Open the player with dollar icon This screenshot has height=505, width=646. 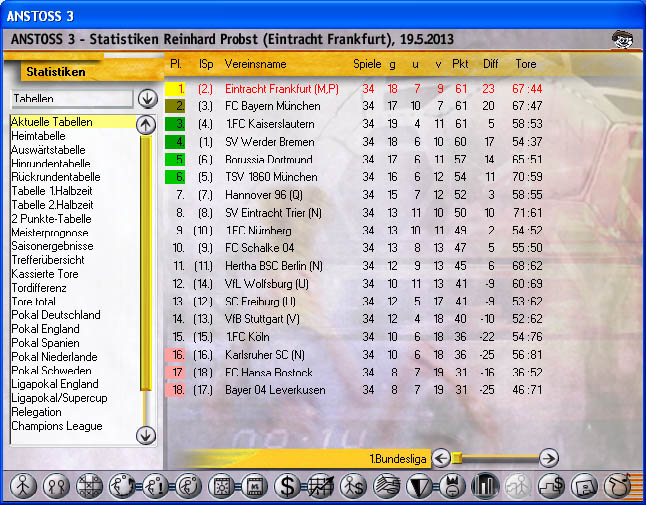353,486
